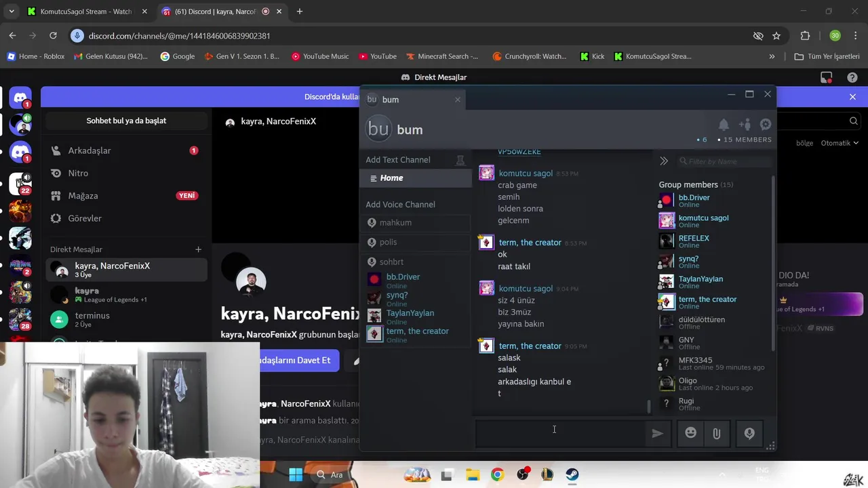This screenshot has height=488, width=868.
Task: Click Arkadaşlarını Davet Et button
Action: click(296, 361)
